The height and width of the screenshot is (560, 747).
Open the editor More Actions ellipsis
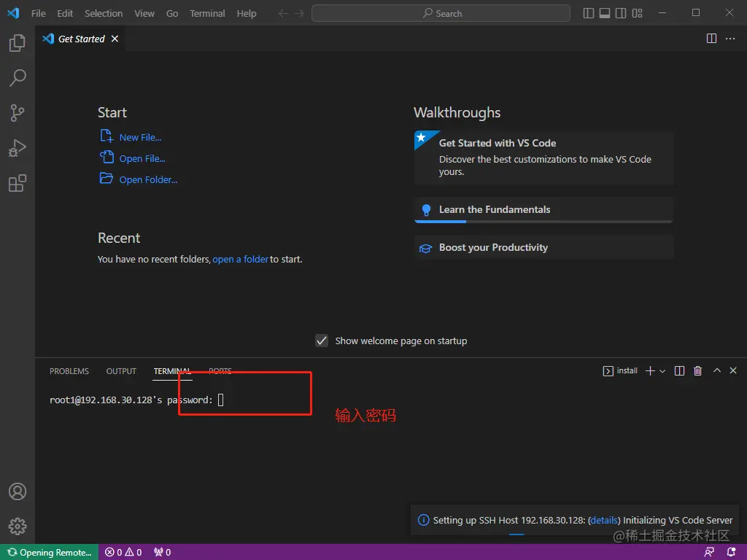729,39
